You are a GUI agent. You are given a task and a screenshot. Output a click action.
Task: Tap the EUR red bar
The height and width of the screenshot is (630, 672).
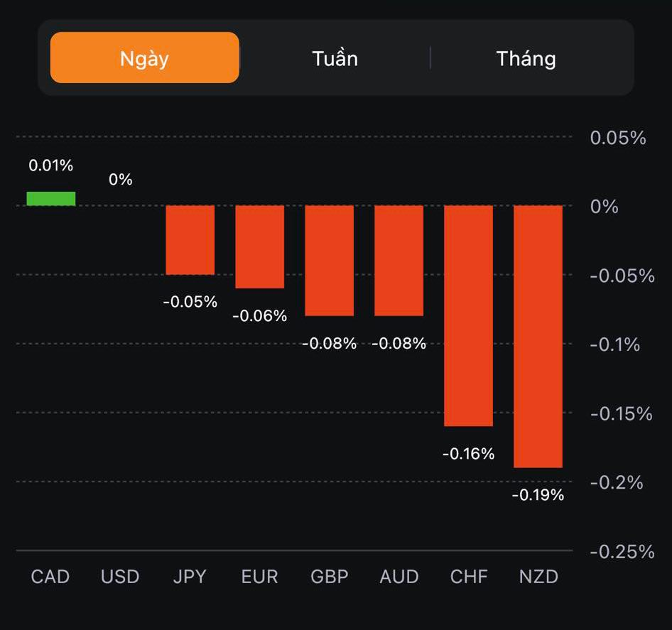point(260,247)
